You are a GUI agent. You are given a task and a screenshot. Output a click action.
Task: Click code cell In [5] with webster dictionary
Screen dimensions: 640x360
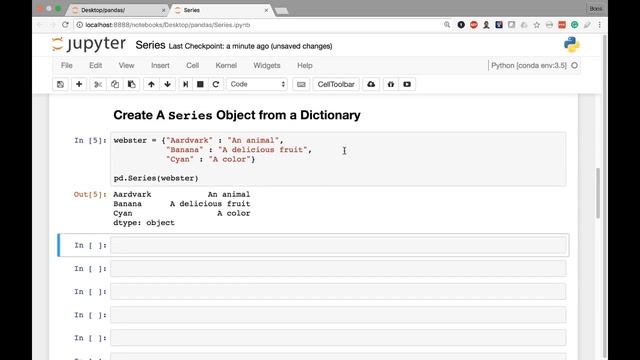point(338,159)
